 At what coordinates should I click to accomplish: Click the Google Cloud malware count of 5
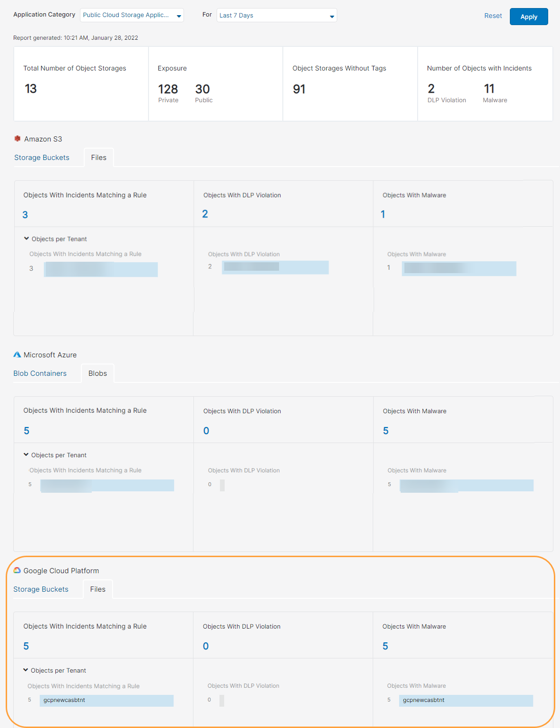385,646
